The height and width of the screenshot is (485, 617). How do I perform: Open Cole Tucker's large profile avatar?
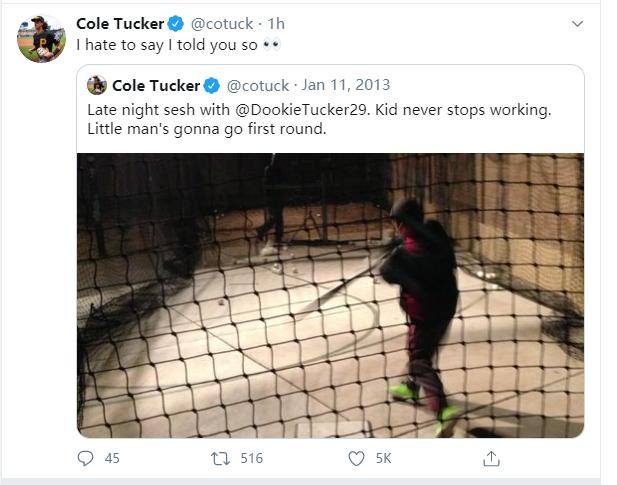[x=41, y=39]
